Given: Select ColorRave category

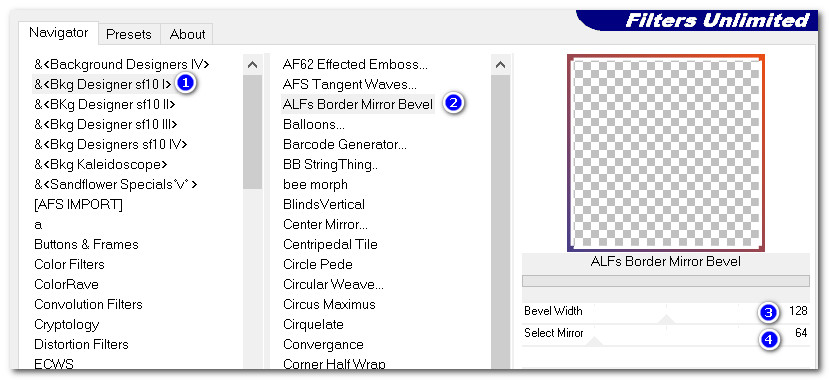Looking at the screenshot, I should pos(66,285).
